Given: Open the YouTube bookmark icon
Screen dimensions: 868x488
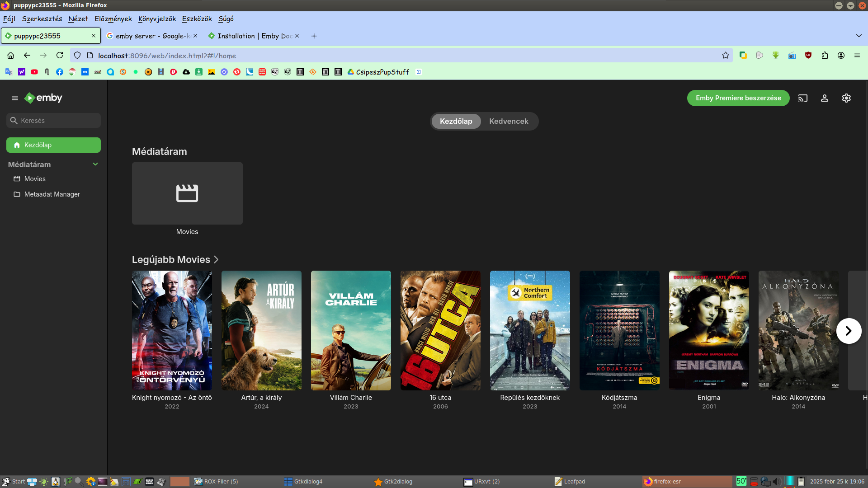Looking at the screenshot, I should click(34, 72).
